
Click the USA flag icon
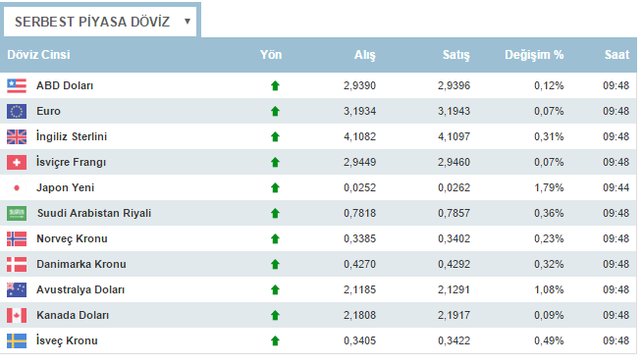17,85
